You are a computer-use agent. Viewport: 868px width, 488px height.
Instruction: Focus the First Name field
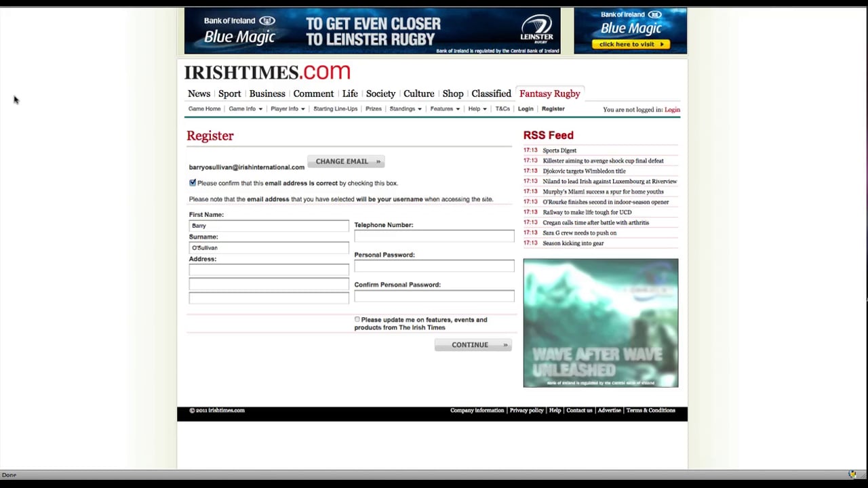pos(269,226)
